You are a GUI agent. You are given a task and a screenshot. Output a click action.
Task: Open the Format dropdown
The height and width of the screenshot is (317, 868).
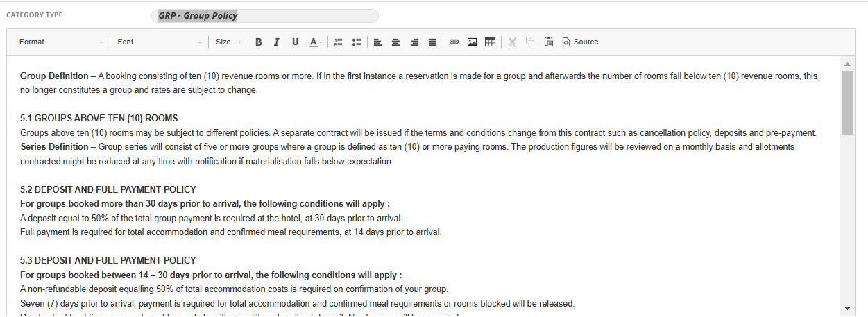(x=61, y=42)
